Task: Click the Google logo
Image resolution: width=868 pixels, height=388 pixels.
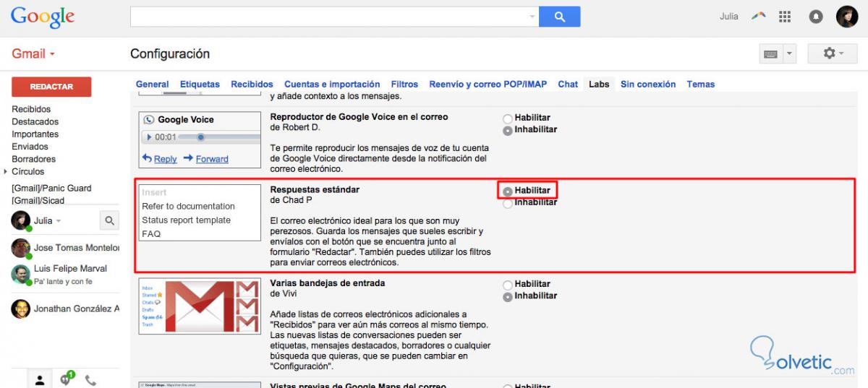Action: click(43, 17)
